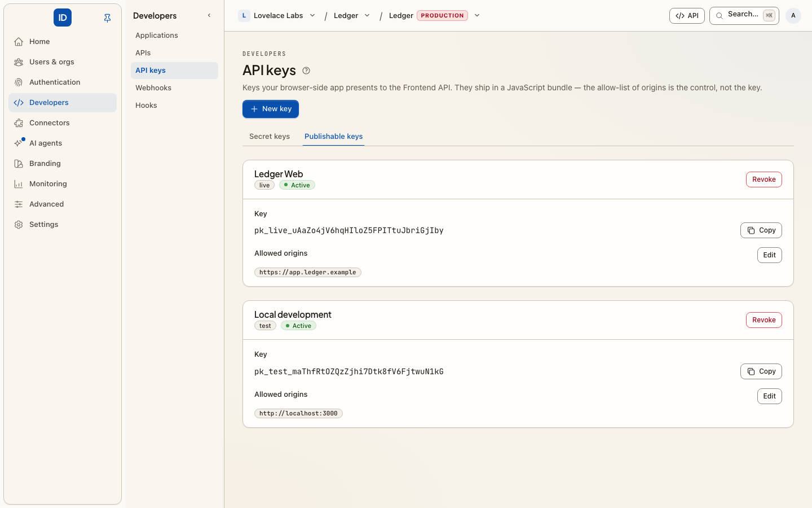Edit allowed origins for Local development

769,396
